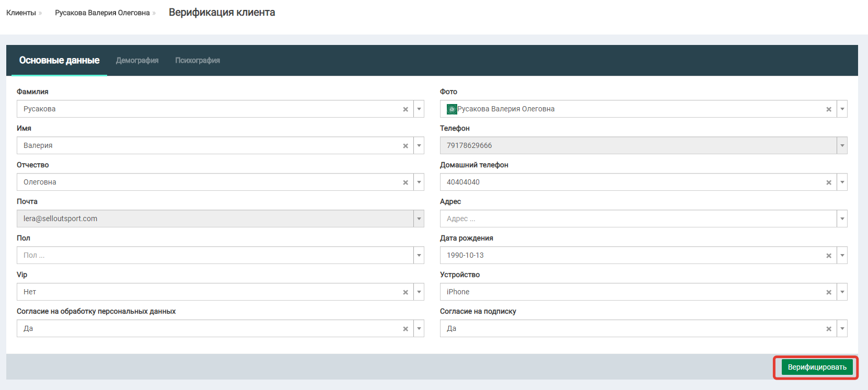Clear the Устройство iPhone value

[x=829, y=292]
